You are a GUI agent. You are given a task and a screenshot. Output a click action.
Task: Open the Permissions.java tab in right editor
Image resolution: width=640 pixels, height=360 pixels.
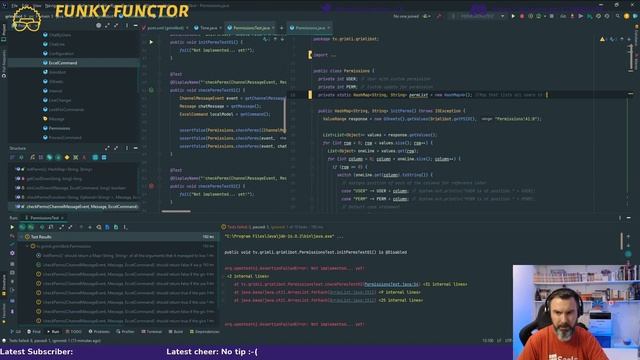(310, 28)
